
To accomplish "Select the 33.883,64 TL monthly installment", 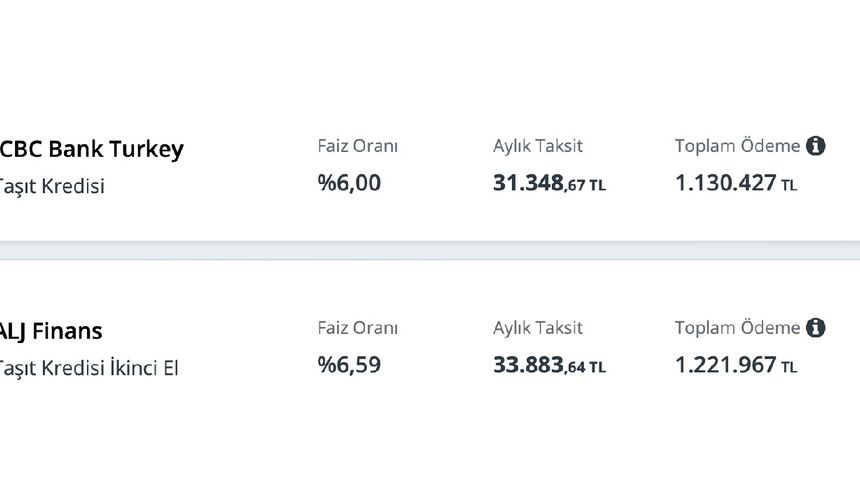I will tap(549, 366).
